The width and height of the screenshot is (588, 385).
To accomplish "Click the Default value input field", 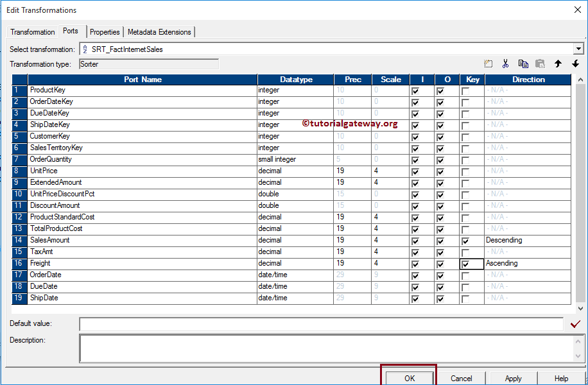I will click(322, 324).
